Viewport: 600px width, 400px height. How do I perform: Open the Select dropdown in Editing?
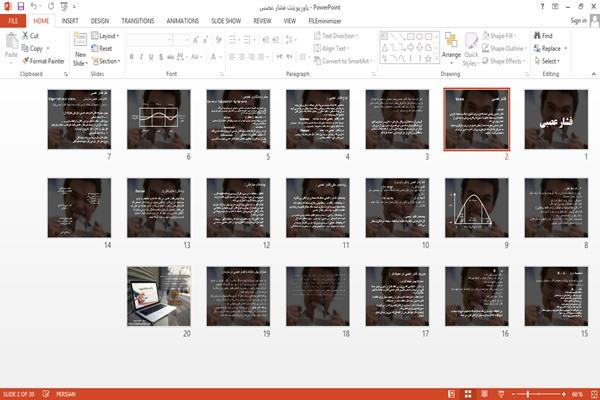click(547, 61)
